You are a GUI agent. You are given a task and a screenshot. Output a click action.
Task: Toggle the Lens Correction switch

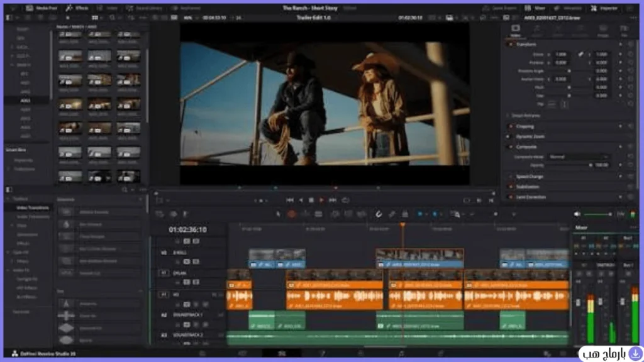coord(511,197)
